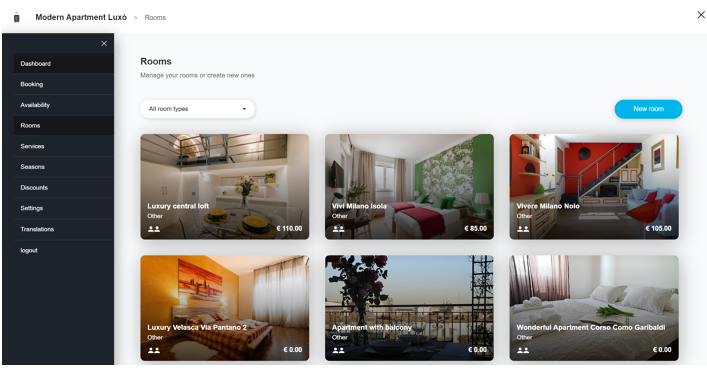Open the Services menu entry
Screen dimensions: 707x377
64,146
